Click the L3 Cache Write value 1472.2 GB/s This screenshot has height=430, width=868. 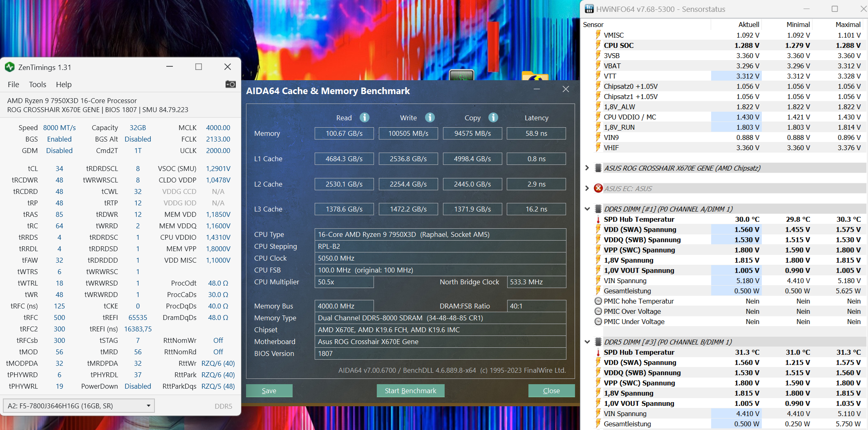click(x=408, y=209)
